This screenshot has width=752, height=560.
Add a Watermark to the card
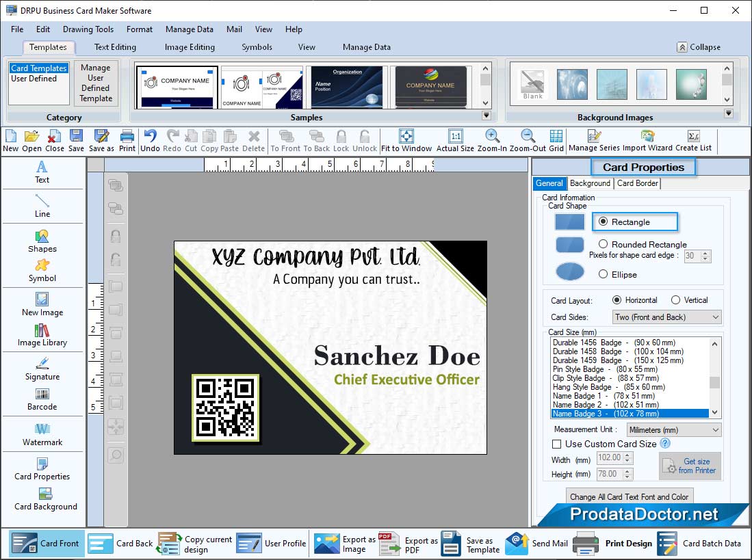42,435
